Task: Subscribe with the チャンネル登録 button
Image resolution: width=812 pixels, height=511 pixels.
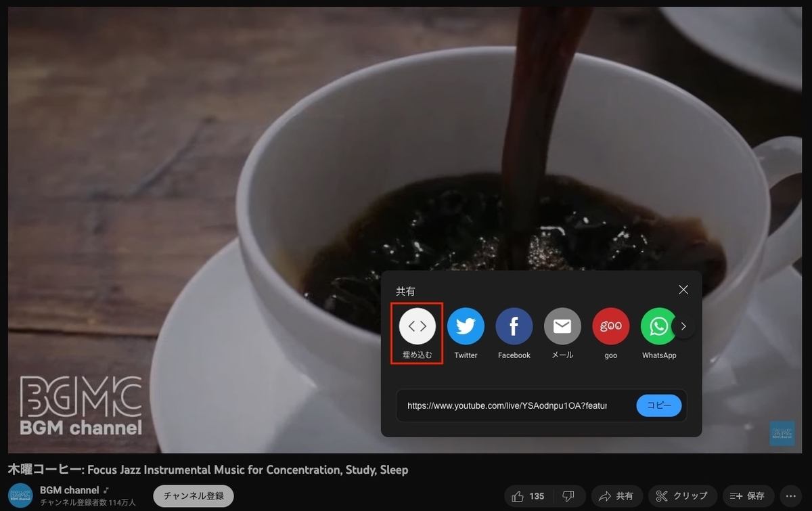Action: [x=194, y=495]
